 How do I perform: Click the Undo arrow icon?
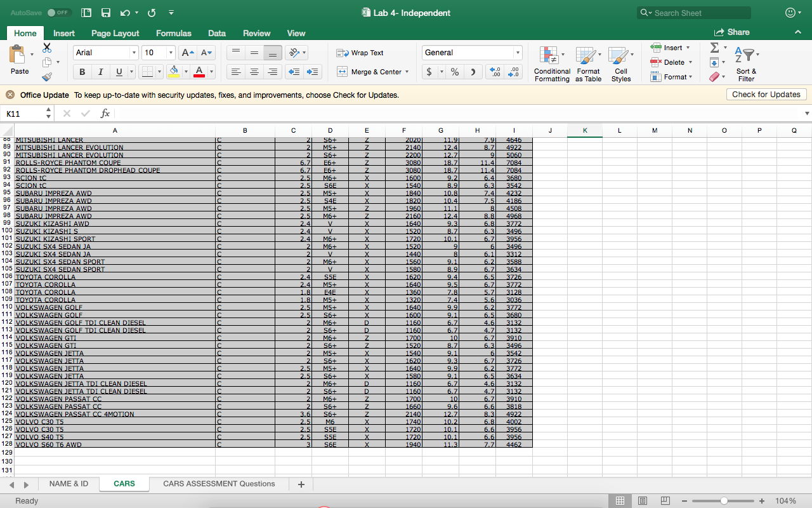[125, 13]
